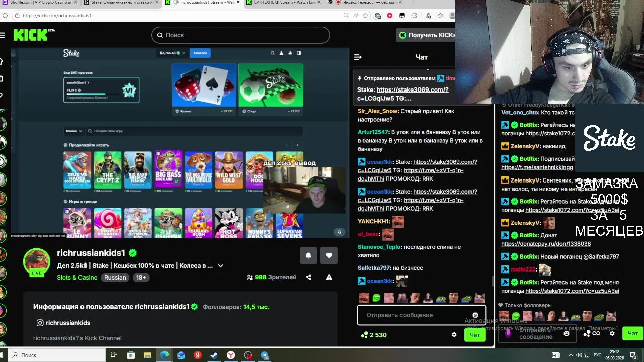Collapse chat with the arrow icon beside Чат
This screenshot has height=362, width=644.
tap(358, 57)
